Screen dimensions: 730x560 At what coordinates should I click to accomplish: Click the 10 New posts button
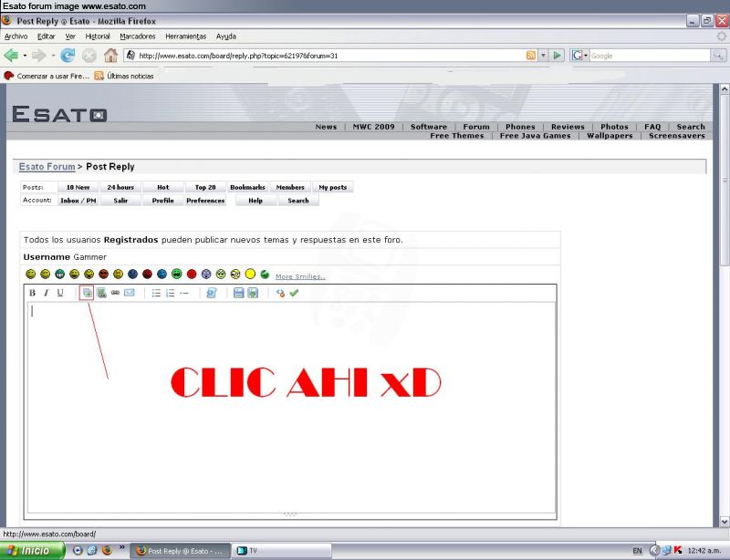pyautogui.click(x=78, y=187)
